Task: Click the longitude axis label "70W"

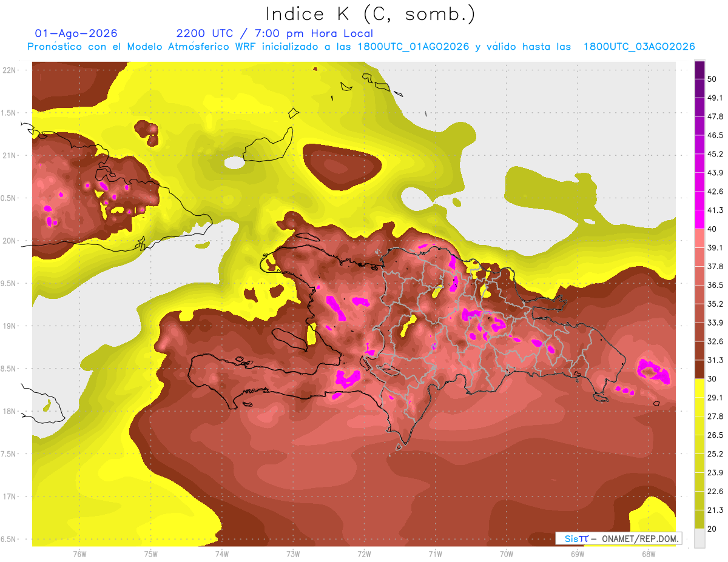Action: click(507, 554)
